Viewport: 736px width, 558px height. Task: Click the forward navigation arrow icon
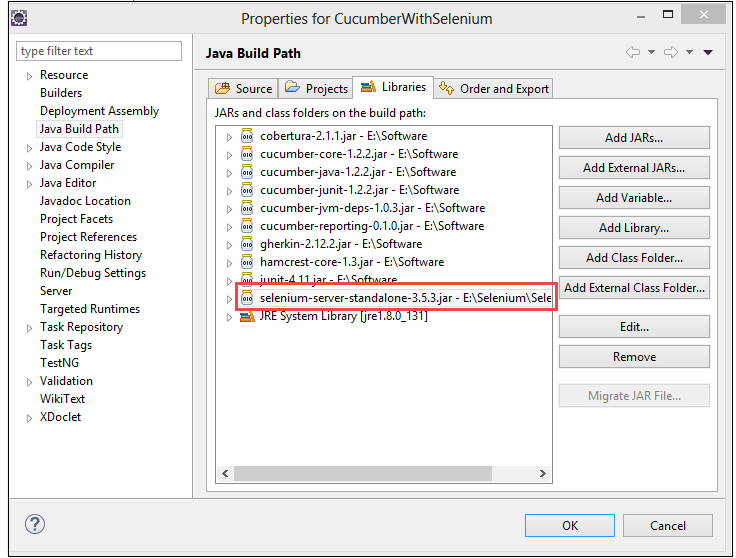[x=671, y=52]
